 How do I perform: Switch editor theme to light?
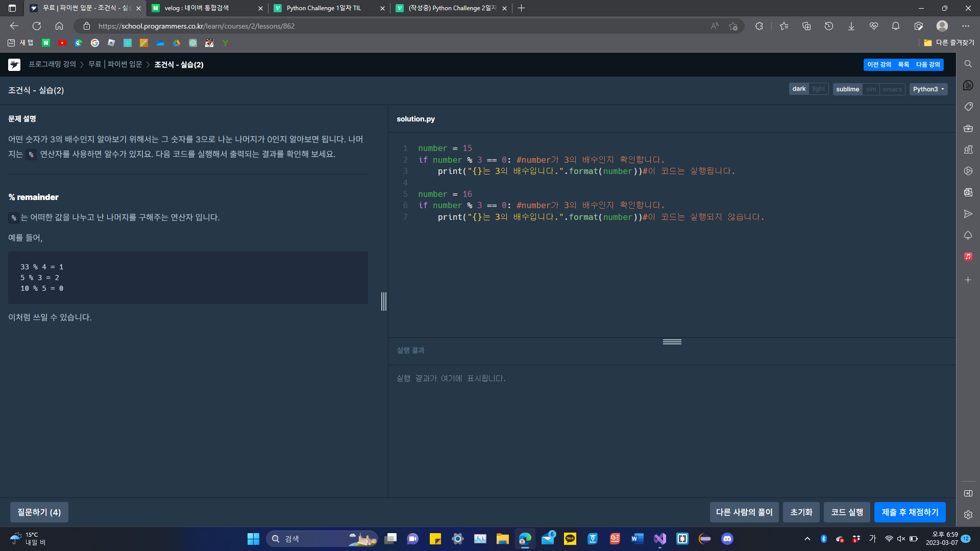point(818,89)
